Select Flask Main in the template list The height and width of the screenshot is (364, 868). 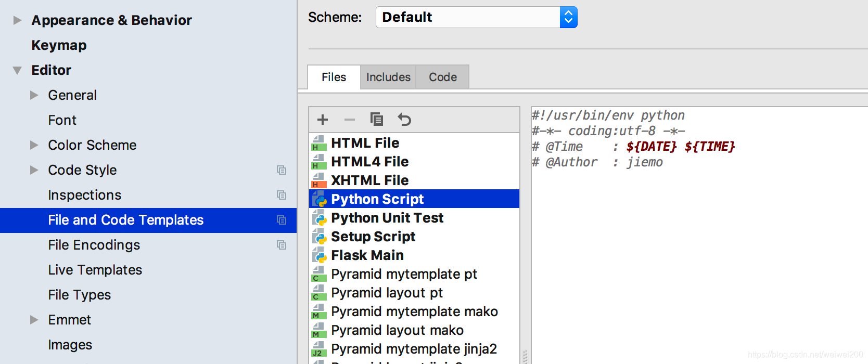point(367,255)
